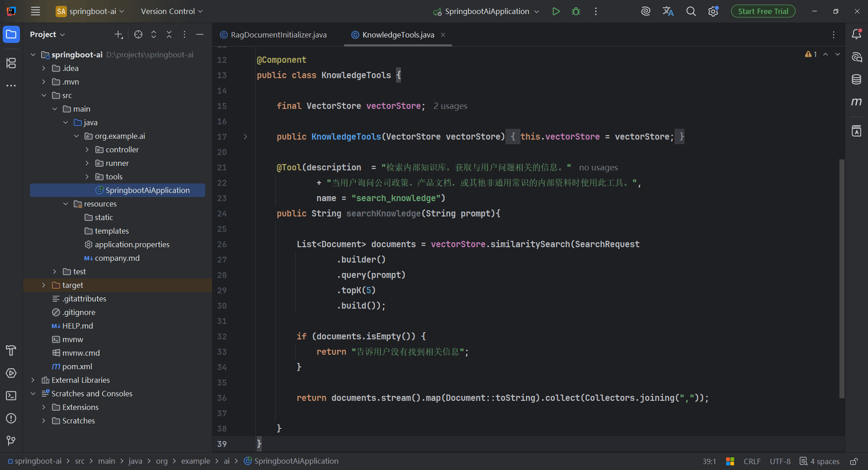Select KnowledgeTools.java tab
868x470 pixels.
(x=398, y=35)
